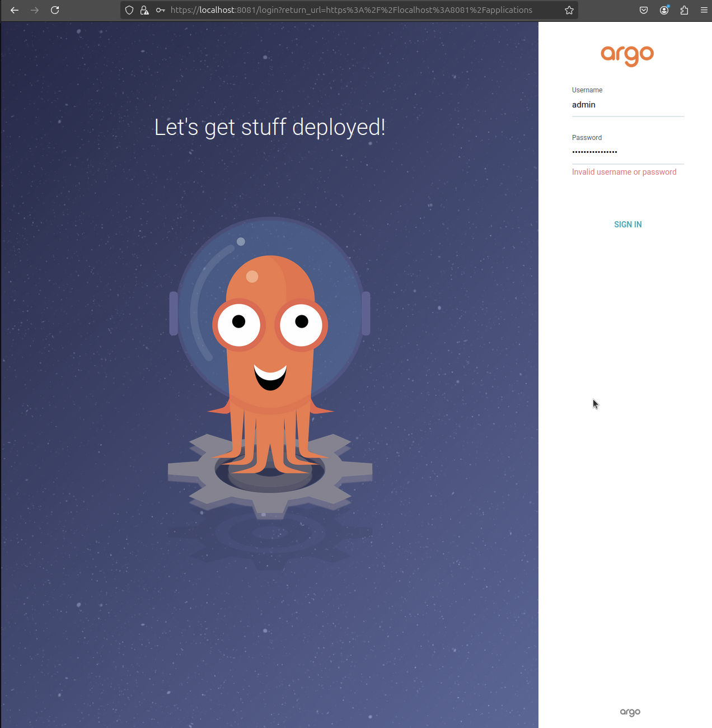The image size is (712, 728).
Task: Click the Password label text
Action: [587, 138]
